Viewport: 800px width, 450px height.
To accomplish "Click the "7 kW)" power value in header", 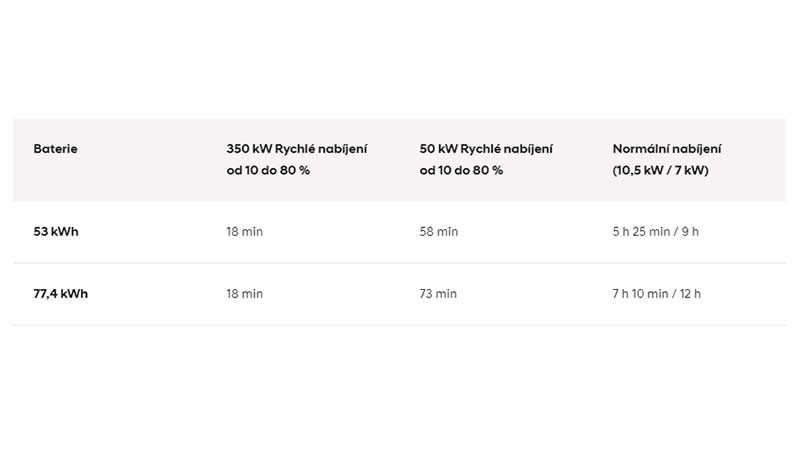I will point(692,171).
